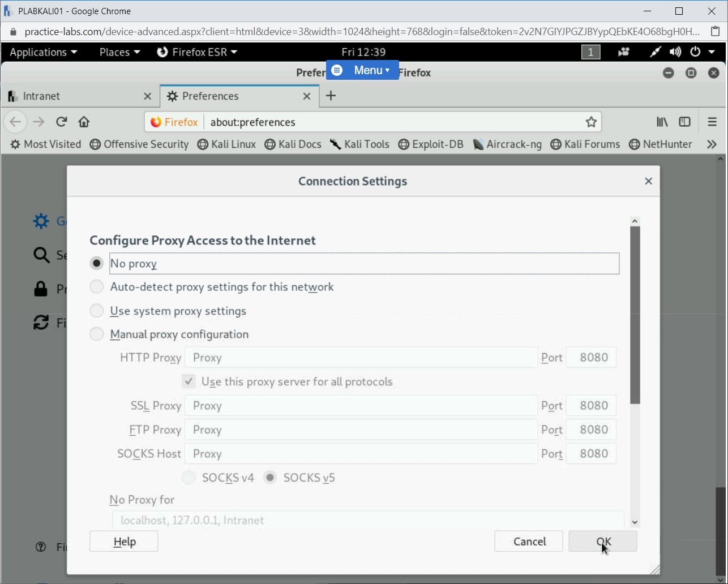The width and height of the screenshot is (728, 584).
Task: Select Auto-detect proxy settings radio button
Action: (97, 287)
